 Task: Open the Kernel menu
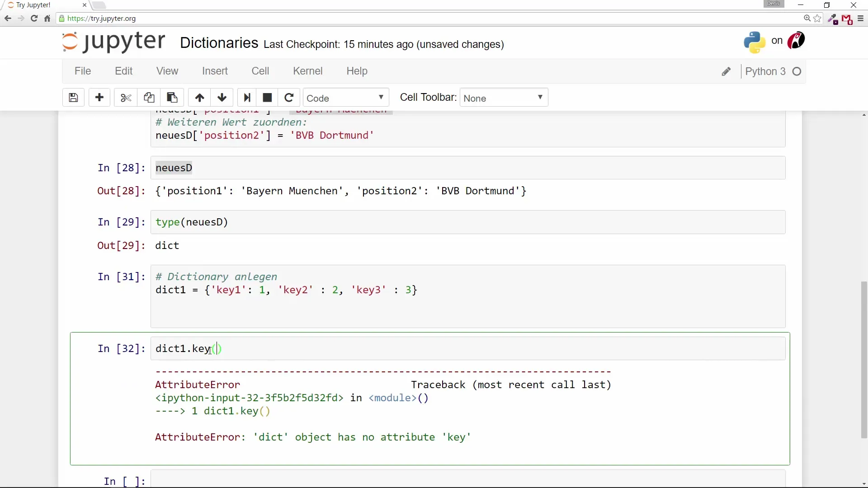pyautogui.click(x=307, y=71)
